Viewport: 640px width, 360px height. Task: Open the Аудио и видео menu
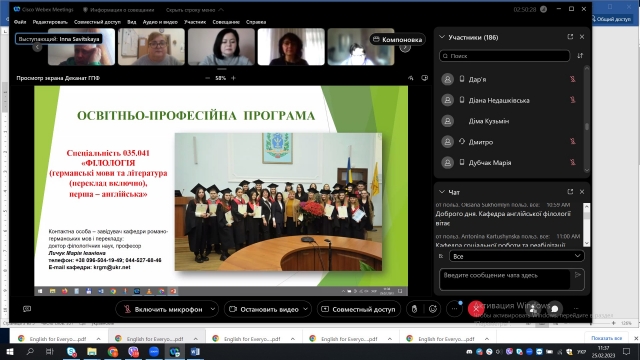[160, 22]
